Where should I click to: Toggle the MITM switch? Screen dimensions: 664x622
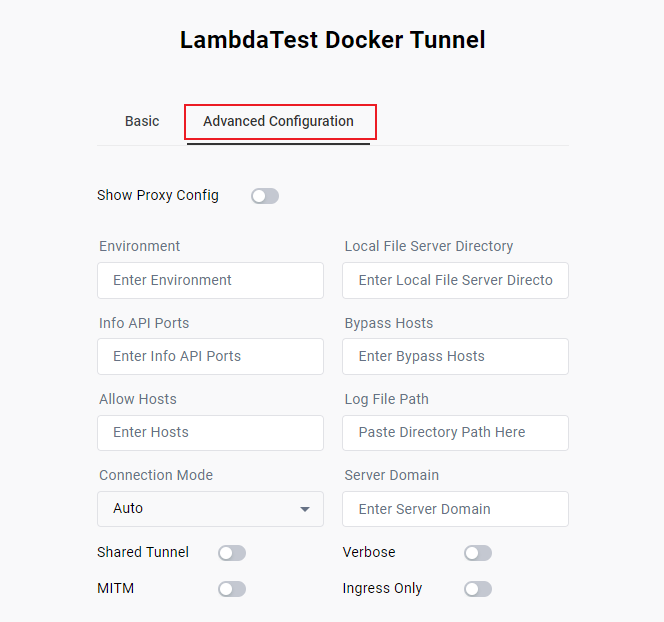coord(232,589)
